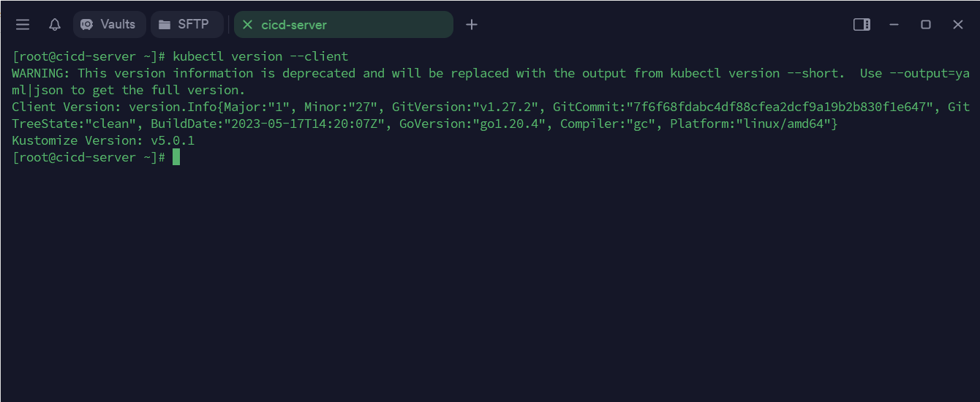Open the notifications bell
Image resolution: width=980 pixels, height=402 pixels.
pos(55,25)
